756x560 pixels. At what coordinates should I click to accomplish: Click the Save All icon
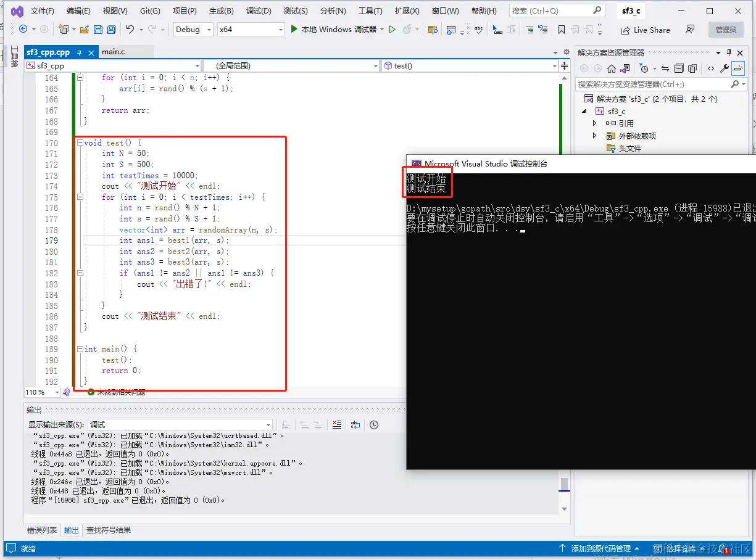pos(112,29)
